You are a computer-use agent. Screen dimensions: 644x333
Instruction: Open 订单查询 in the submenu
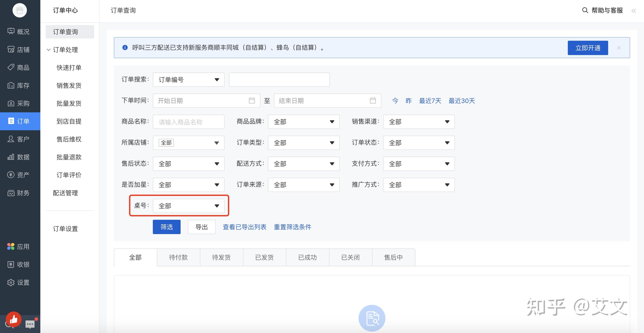click(x=70, y=32)
